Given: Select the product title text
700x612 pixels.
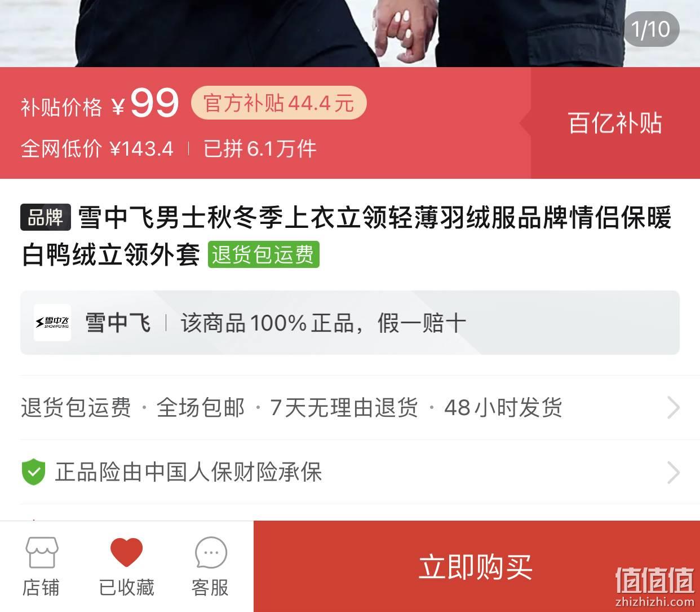Looking at the screenshot, I should pos(347,236).
